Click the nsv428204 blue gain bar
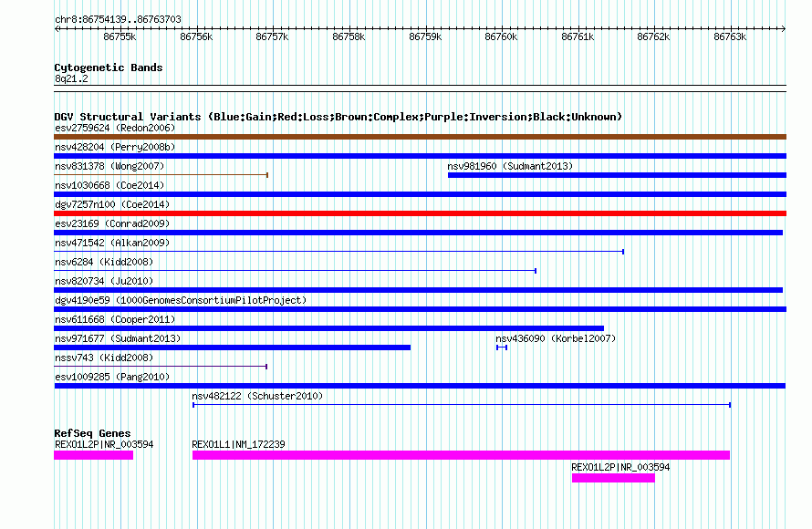The image size is (812, 529). tap(420, 156)
